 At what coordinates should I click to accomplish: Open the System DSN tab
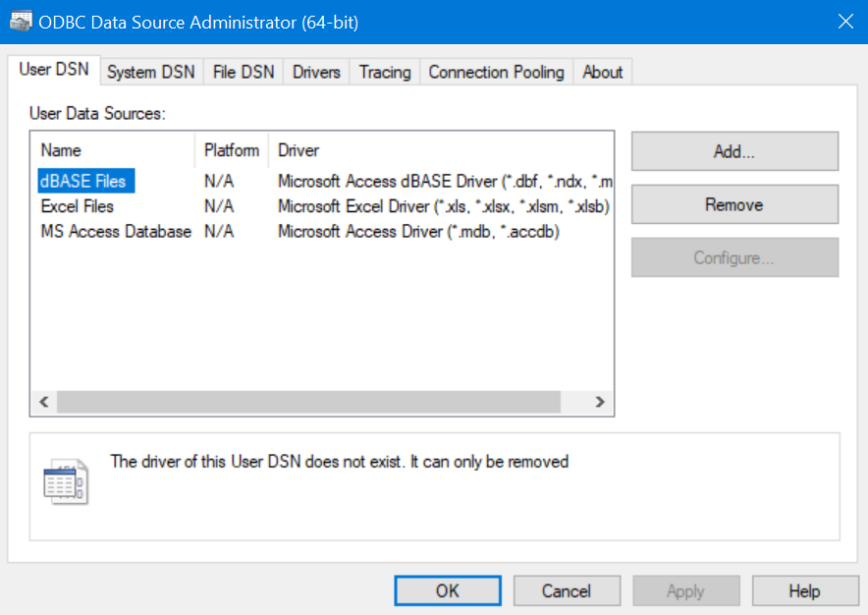pos(151,72)
